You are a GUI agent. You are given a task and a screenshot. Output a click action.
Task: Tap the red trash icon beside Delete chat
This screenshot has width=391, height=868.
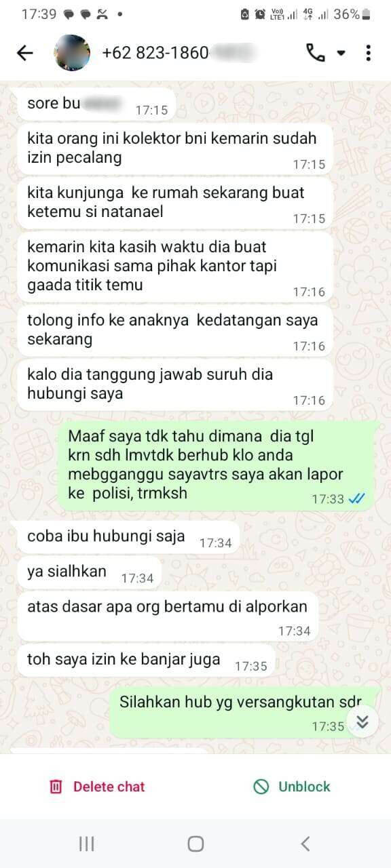[x=56, y=787]
